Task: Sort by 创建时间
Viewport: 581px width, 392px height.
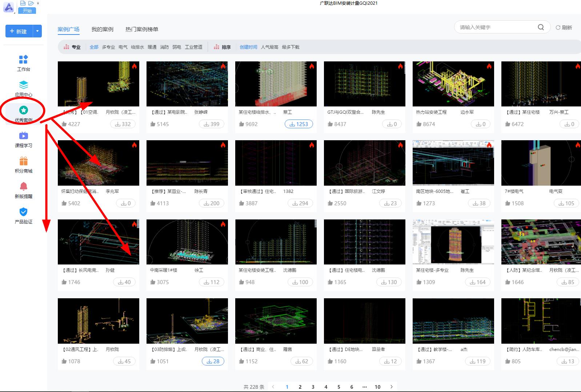Action: click(248, 47)
